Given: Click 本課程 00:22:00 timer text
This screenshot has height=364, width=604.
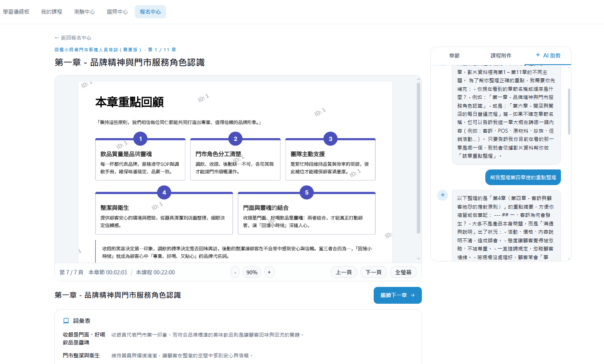Looking at the screenshot, I should tap(156, 272).
